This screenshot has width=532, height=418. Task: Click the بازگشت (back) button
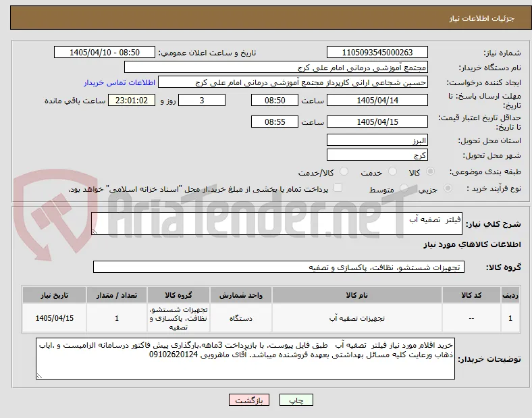pyautogui.click(x=249, y=400)
